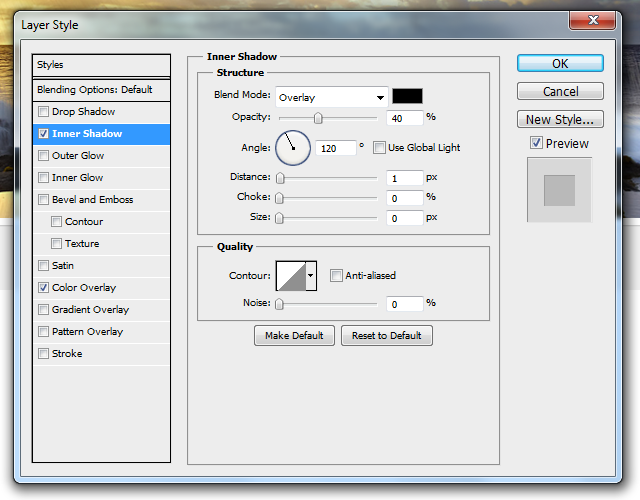Check Use Global Light
The width and height of the screenshot is (640, 500).
[379, 148]
